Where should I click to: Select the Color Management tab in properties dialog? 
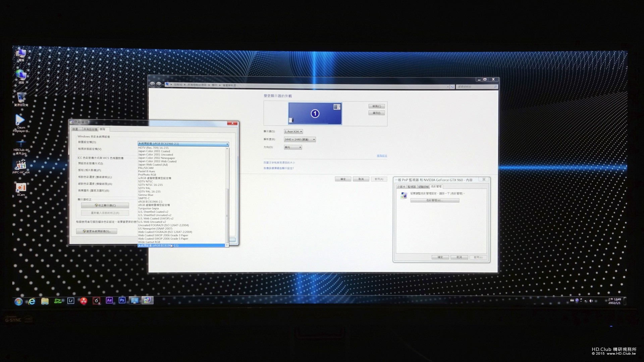(x=436, y=186)
